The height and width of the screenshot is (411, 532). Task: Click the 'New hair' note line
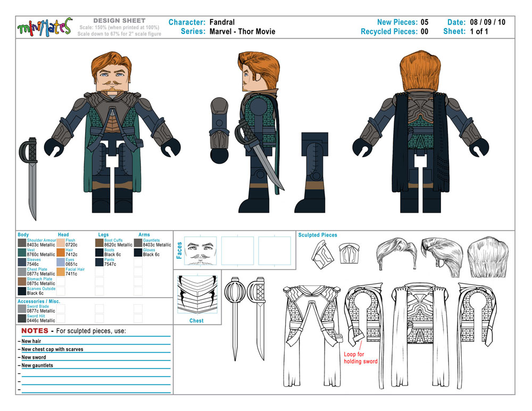(31, 341)
